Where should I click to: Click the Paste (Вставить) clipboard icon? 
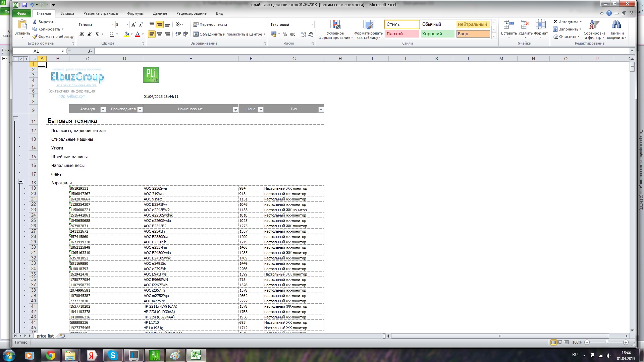tap(22, 25)
